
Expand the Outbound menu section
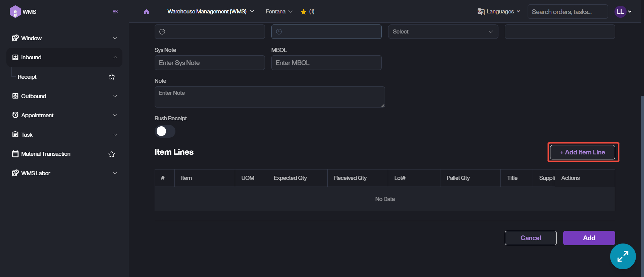[64, 96]
